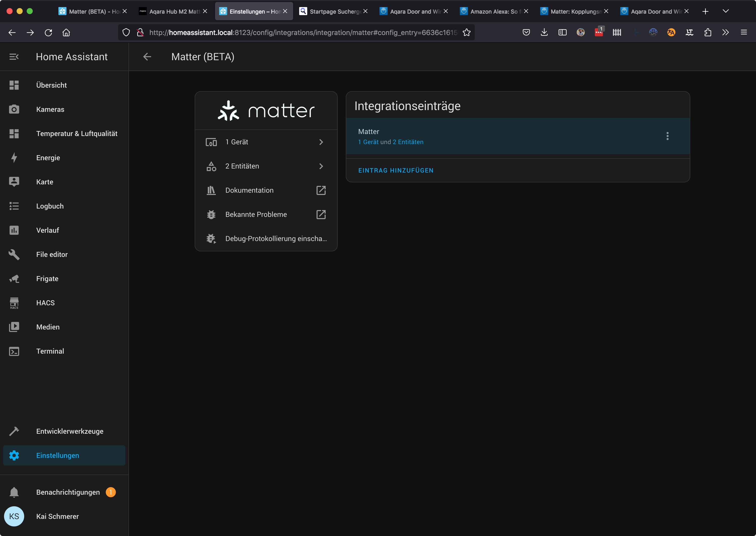Image resolution: width=756 pixels, height=536 pixels.
Task: Open HACS from the sidebar
Action: pos(45,303)
